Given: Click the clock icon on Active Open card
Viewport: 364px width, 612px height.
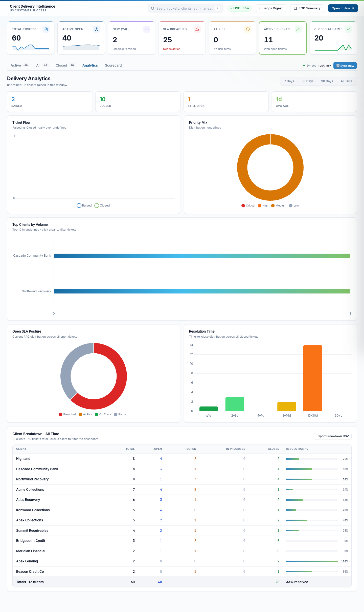Looking at the screenshot, I should point(96,29).
